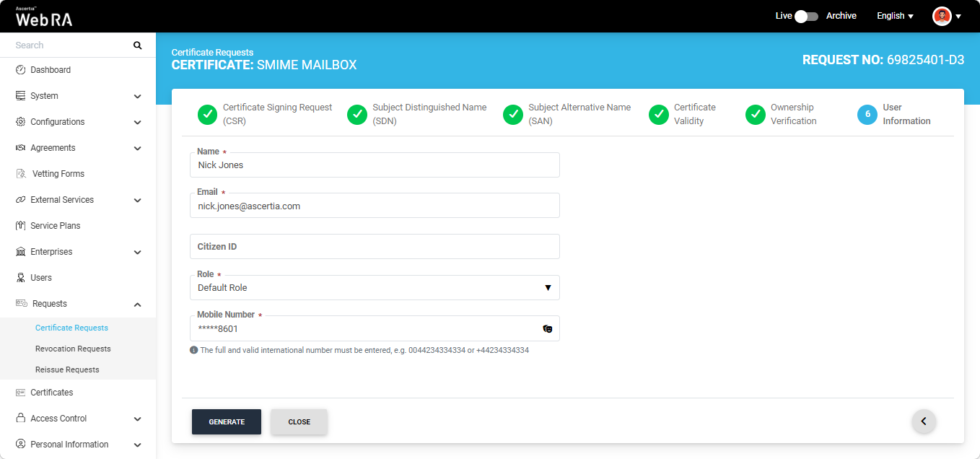Click the Live label in header
Screen dimensions: 980x459
[784, 16]
